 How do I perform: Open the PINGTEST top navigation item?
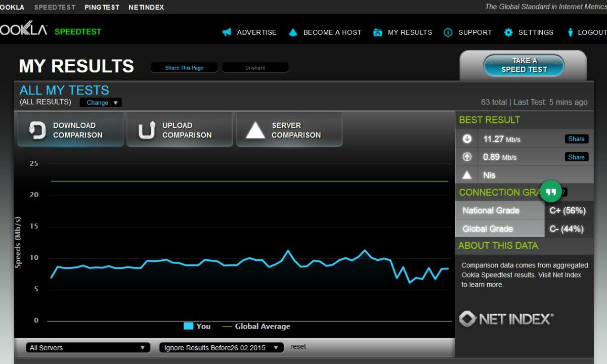pyautogui.click(x=102, y=7)
